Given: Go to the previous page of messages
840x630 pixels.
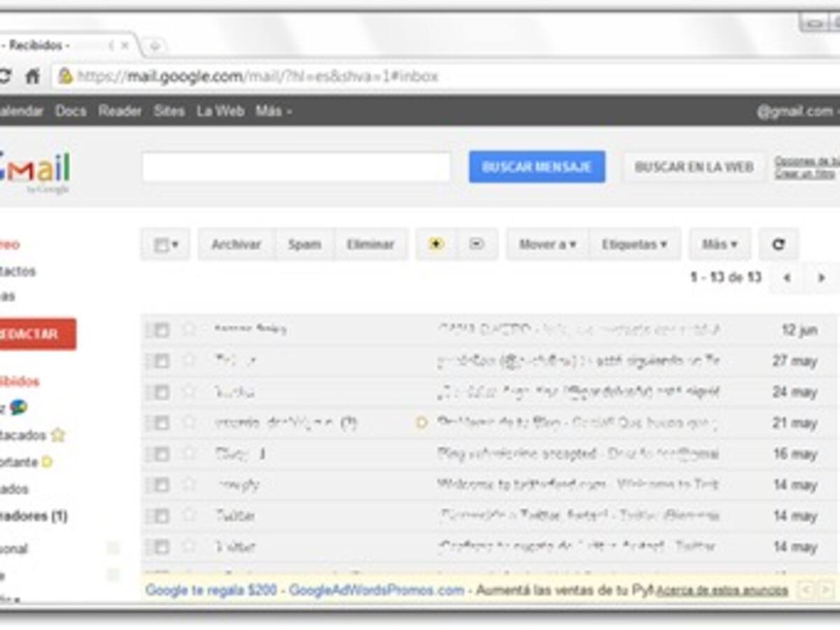Looking at the screenshot, I should coord(787,278).
